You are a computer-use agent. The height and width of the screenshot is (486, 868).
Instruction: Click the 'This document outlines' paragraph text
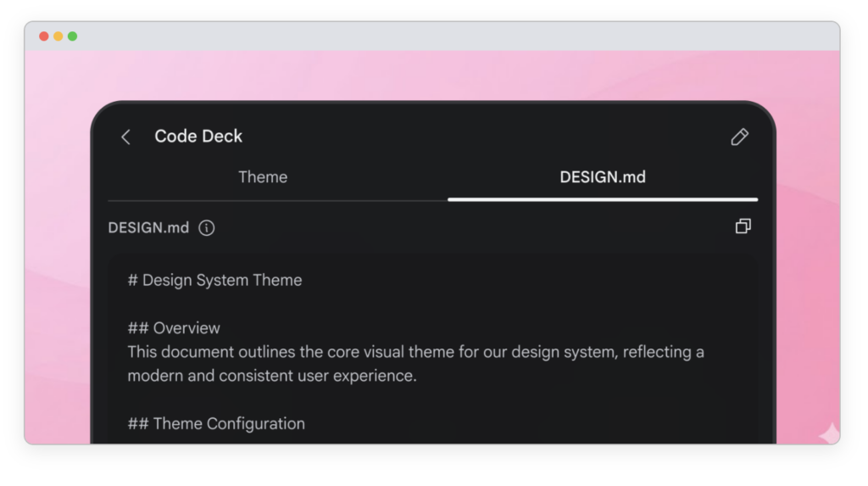coord(415,364)
